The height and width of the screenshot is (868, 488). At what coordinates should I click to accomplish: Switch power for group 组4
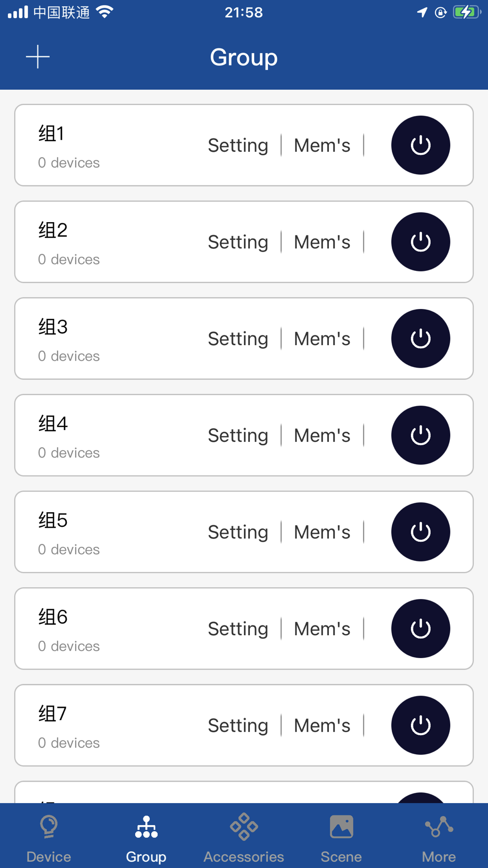coord(421,435)
